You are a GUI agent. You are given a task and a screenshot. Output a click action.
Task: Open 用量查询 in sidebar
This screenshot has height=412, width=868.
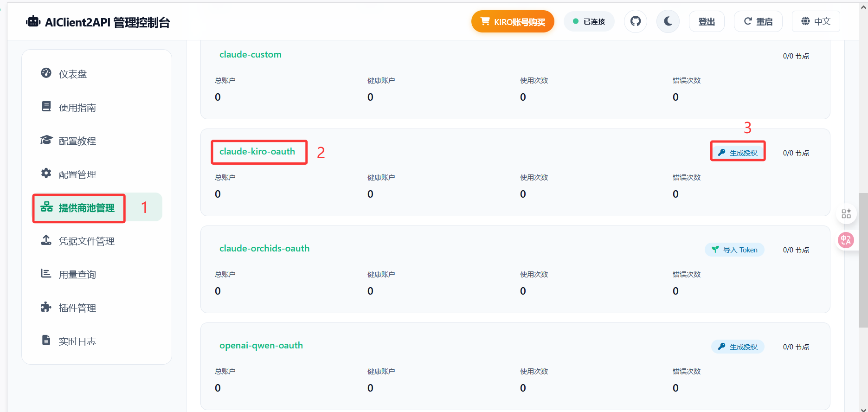click(97, 274)
